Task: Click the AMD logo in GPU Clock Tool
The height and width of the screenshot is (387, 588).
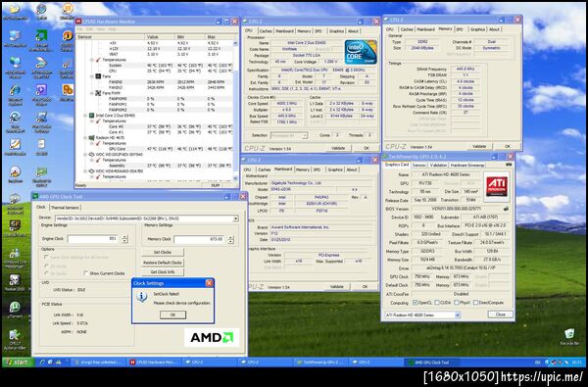Action: [212, 337]
